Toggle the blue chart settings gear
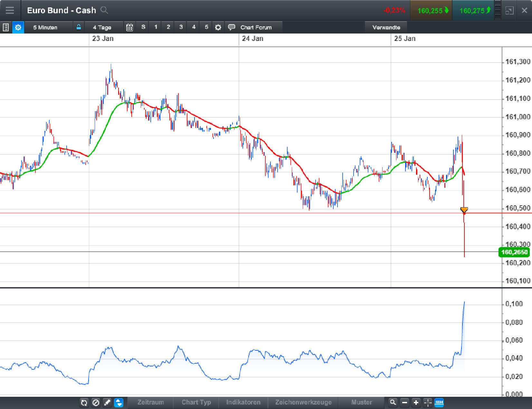This screenshot has width=532, height=409. click(x=18, y=27)
